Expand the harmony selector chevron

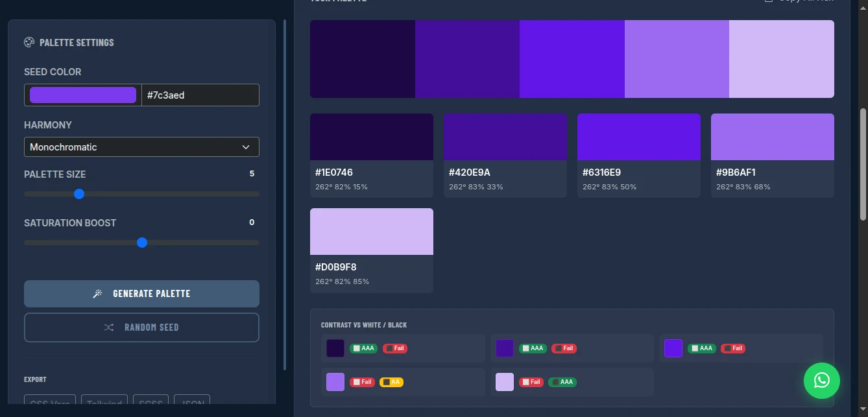tap(246, 147)
